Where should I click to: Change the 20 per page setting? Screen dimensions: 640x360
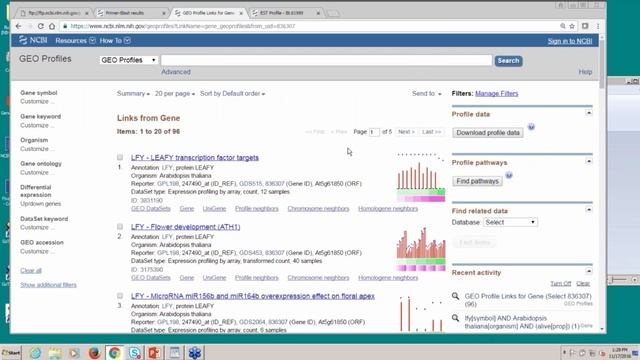[x=175, y=93]
